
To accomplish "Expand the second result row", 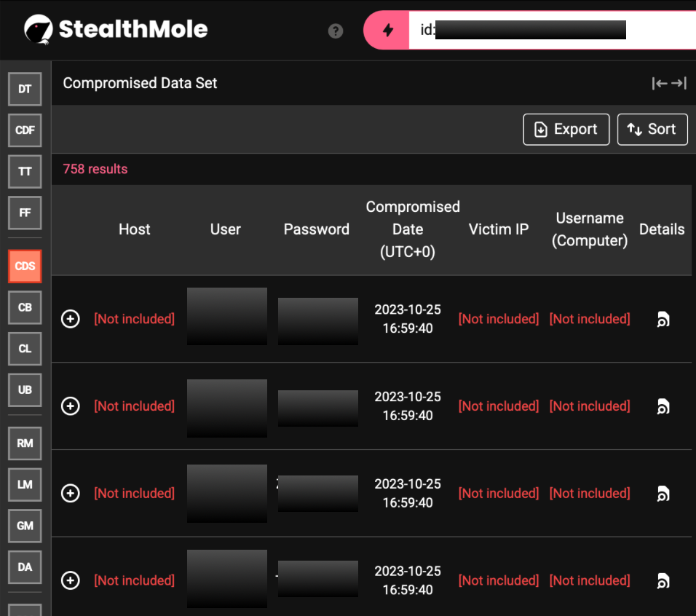I will tap(71, 406).
